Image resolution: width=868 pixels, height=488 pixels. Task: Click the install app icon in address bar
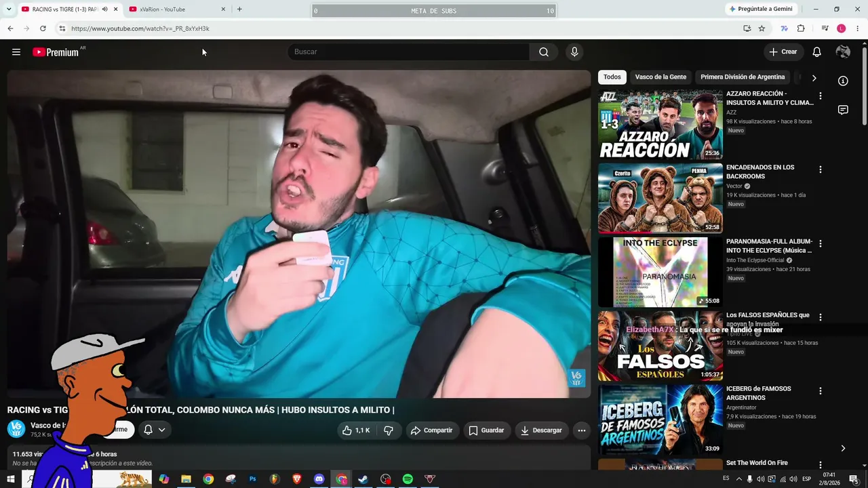(747, 28)
